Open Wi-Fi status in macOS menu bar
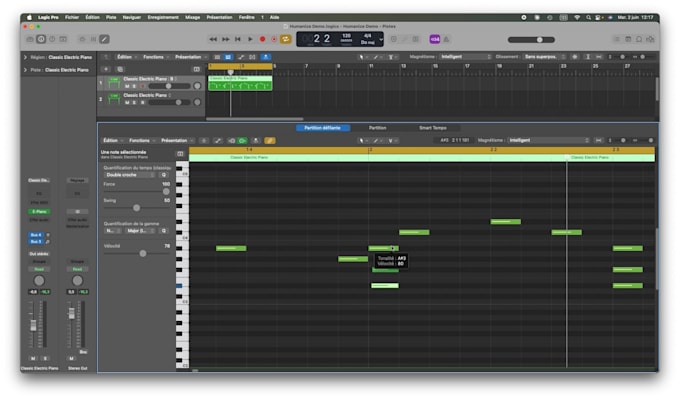Screen dimensions: 680x400 click(x=577, y=17)
